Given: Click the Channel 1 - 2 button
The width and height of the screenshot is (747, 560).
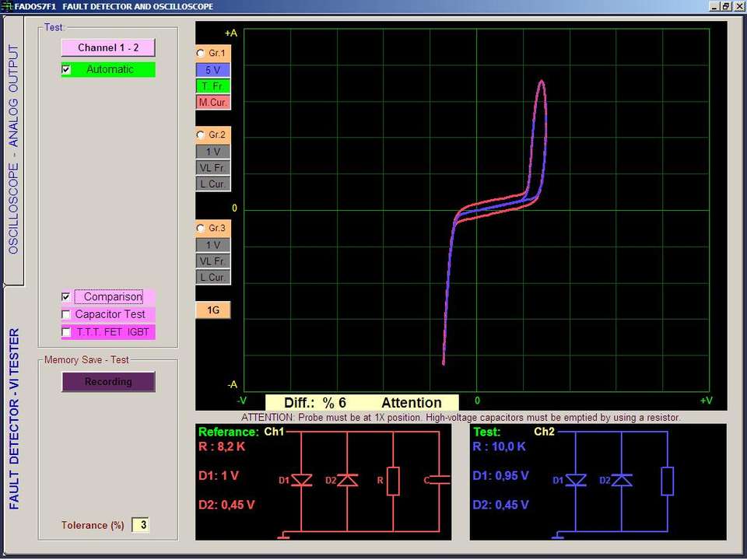Looking at the screenshot, I should tap(108, 47).
